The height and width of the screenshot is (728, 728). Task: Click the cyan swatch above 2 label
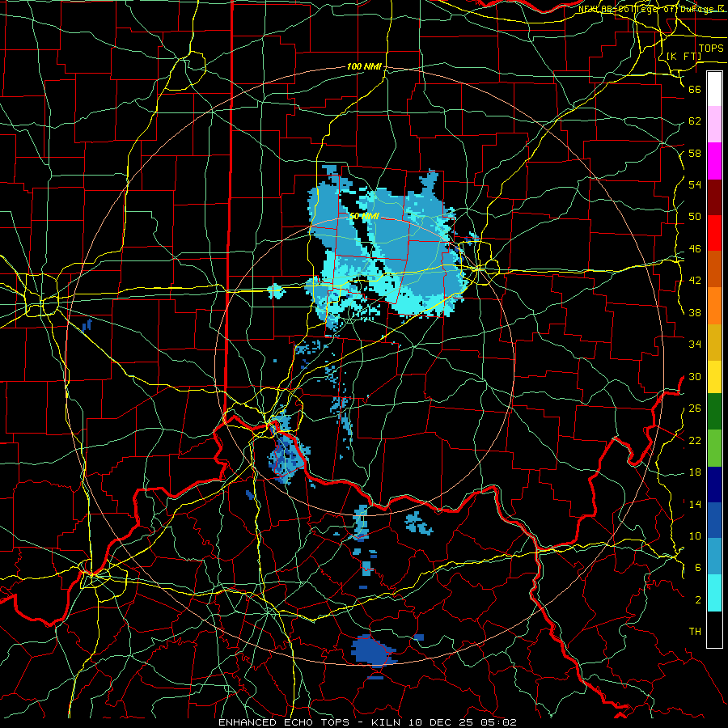tap(714, 593)
